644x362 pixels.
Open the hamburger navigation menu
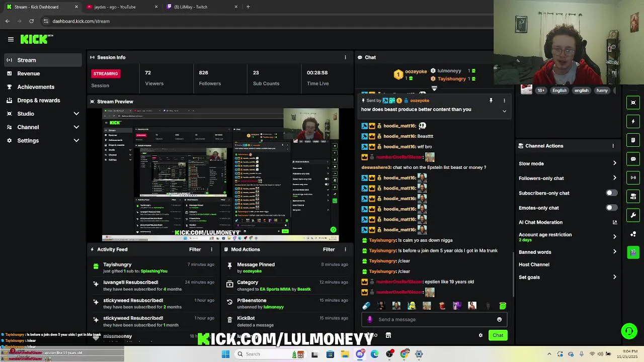click(11, 39)
